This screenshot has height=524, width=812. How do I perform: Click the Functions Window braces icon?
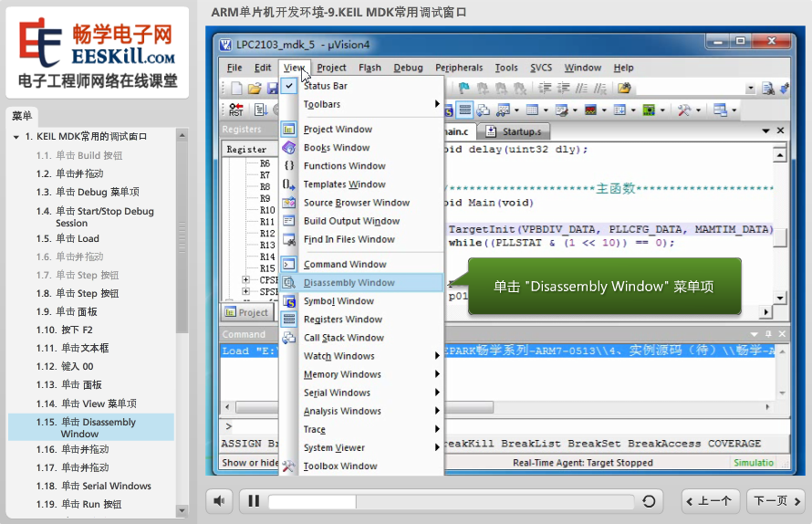(289, 166)
